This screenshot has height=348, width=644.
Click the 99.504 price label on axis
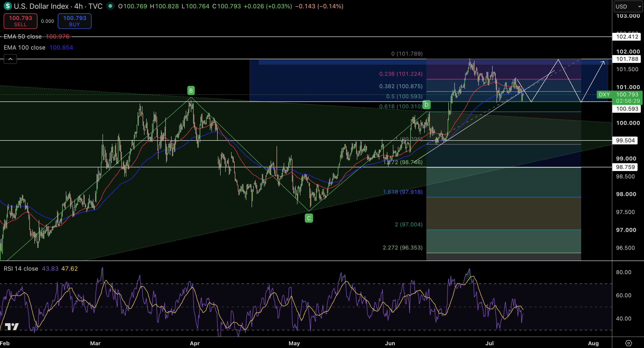click(x=625, y=140)
